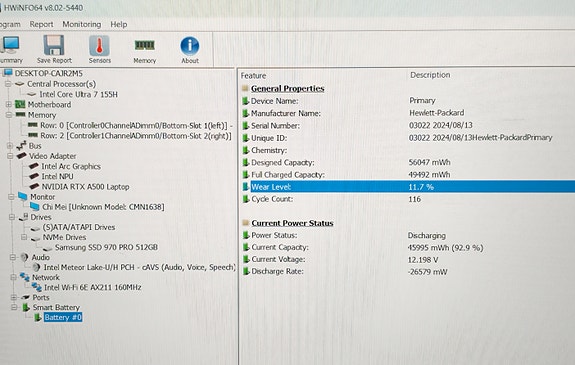Screen dimensions: 575x365
Task: Click the Summary monitor icon
Action: click(10, 45)
